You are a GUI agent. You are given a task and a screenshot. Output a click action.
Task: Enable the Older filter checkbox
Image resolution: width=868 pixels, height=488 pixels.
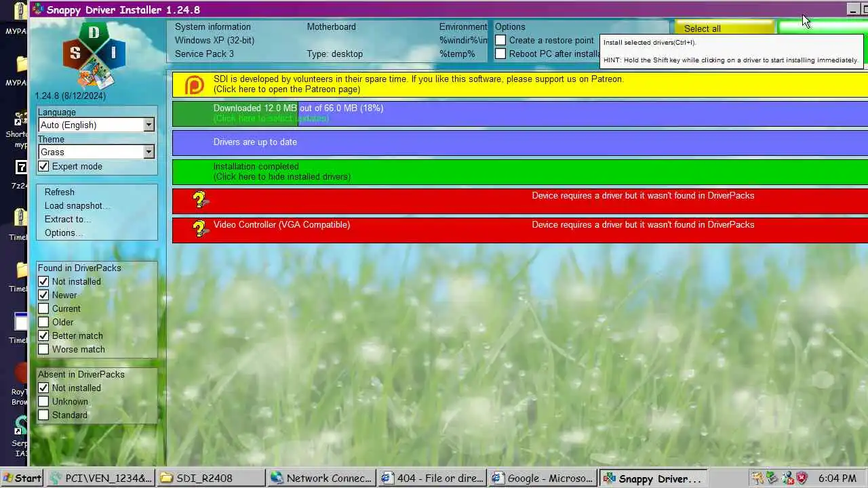pyautogui.click(x=43, y=322)
